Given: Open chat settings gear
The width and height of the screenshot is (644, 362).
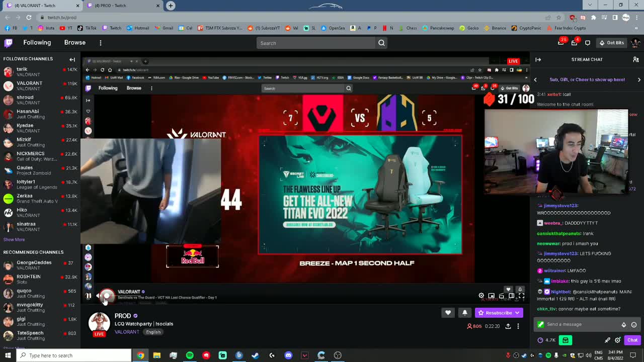Looking at the screenshot, I should click(618, 340).
